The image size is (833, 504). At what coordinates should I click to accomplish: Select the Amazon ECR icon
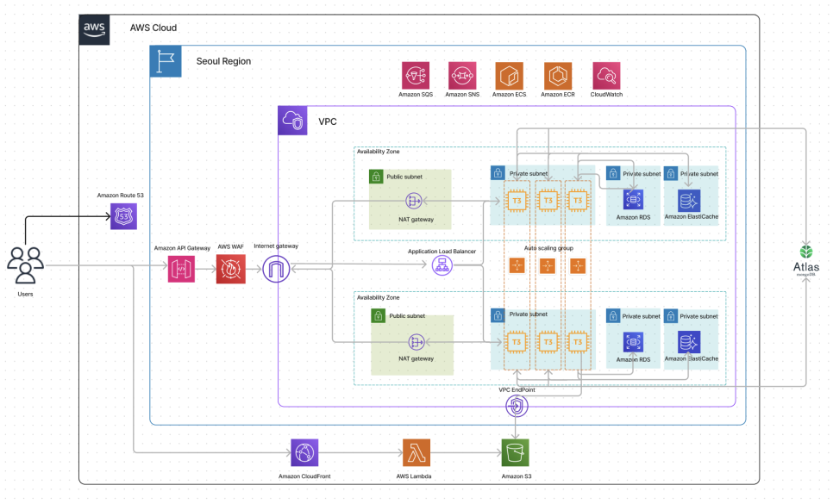[557, 75]
